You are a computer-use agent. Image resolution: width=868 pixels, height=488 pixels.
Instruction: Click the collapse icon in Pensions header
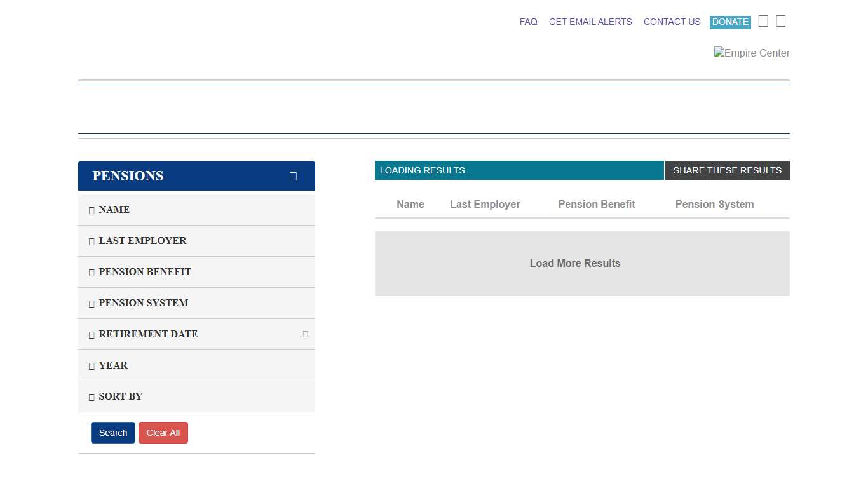293,176
